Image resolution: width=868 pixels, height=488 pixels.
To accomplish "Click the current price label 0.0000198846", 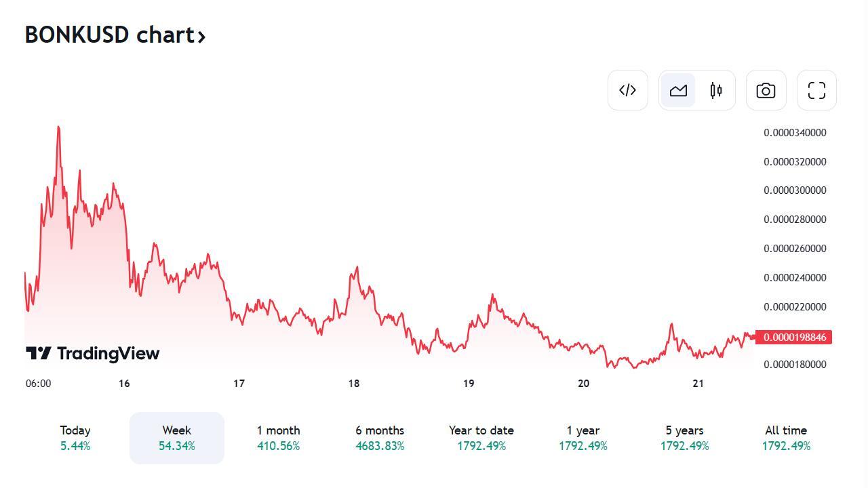I will (x=794, y=337).
